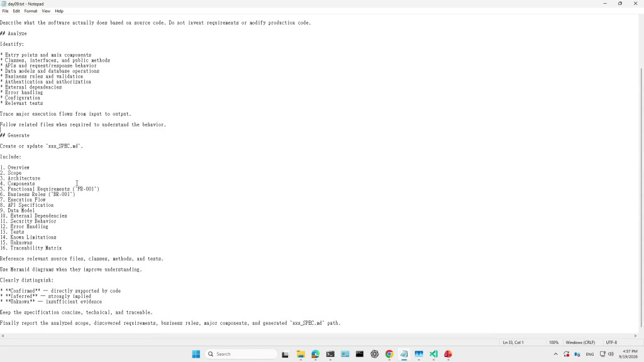Open the black Command Prompt taskbar icon
Image resolution: width=644 pixels, height=362 pixels.
(360, 354)
